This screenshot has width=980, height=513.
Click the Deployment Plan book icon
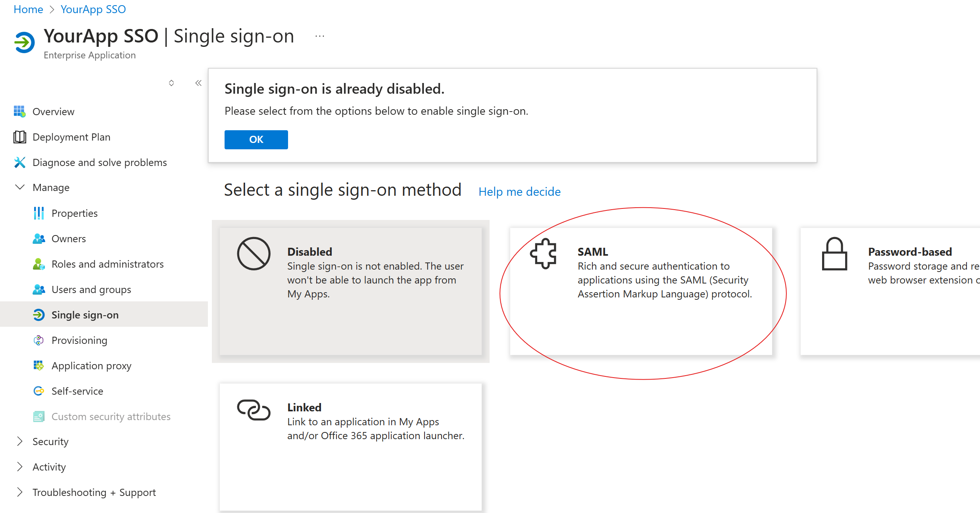(x=19, y=137)
